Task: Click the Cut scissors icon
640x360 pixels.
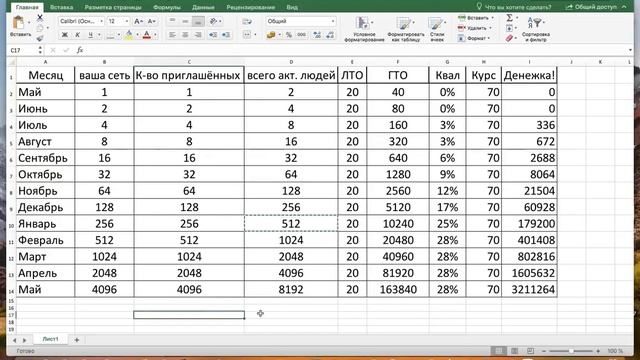Action: click(x=40, y=18)
